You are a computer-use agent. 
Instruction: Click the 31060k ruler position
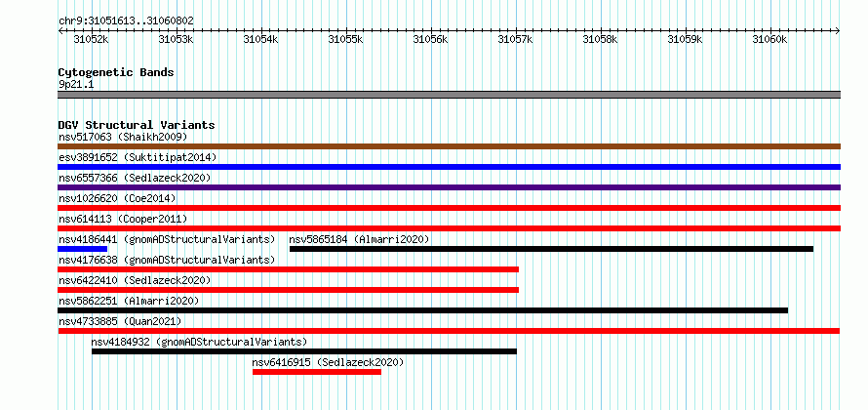(x=770, y=39)
